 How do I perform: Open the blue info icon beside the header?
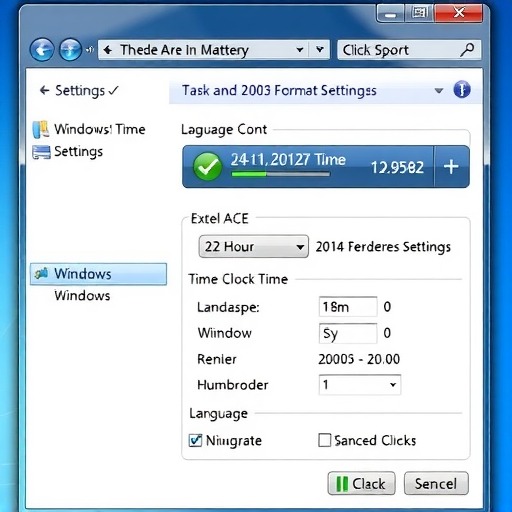tap(462, 89)
